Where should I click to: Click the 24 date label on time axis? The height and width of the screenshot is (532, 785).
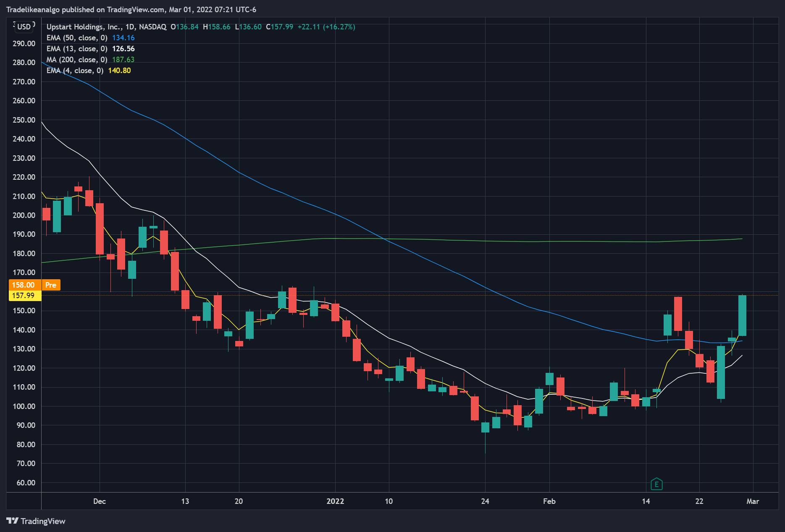click(x=485, y=501)
